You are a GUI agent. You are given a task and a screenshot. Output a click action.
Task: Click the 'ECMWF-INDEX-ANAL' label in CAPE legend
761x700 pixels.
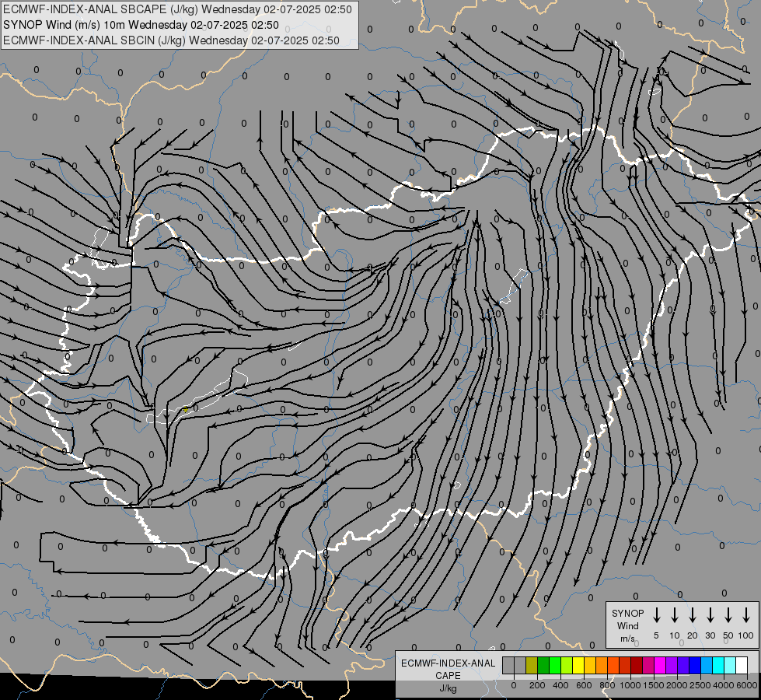448,663
